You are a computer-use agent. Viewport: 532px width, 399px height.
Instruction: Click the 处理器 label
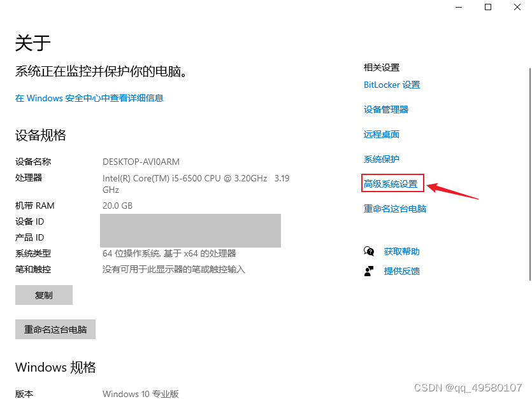click(29, 178)
